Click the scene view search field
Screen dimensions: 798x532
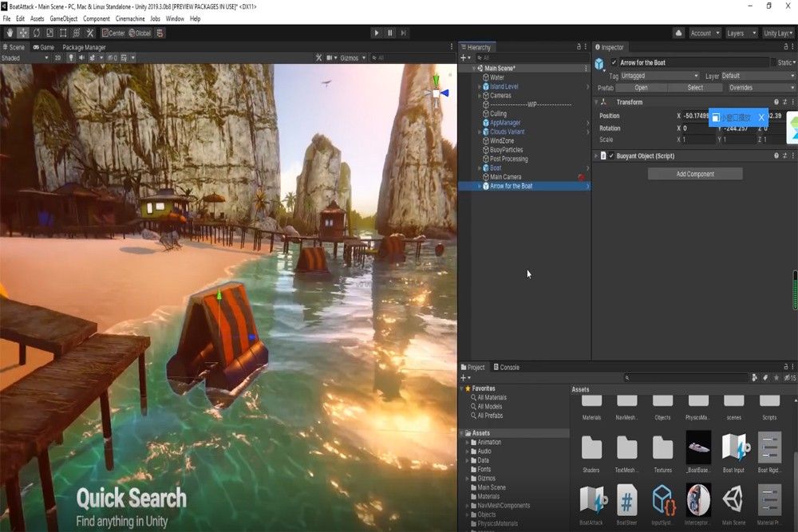pyautogui.click(x=411, y=58)
